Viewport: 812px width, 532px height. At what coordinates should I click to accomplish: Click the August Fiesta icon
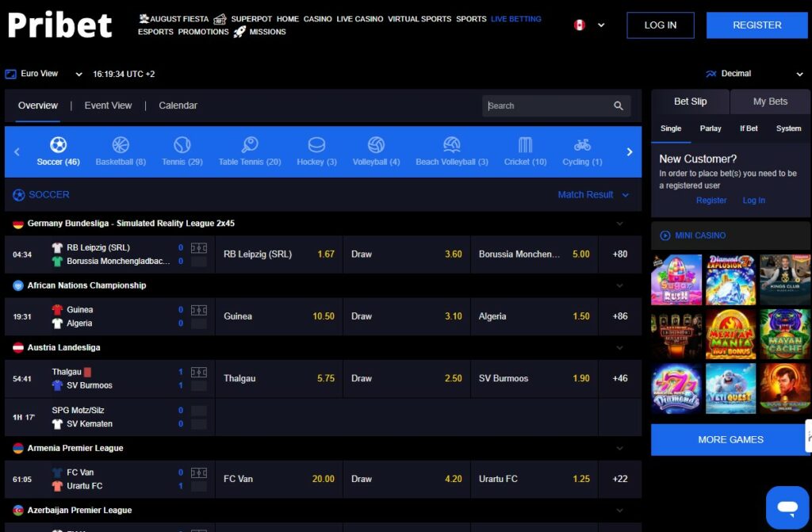144,19
